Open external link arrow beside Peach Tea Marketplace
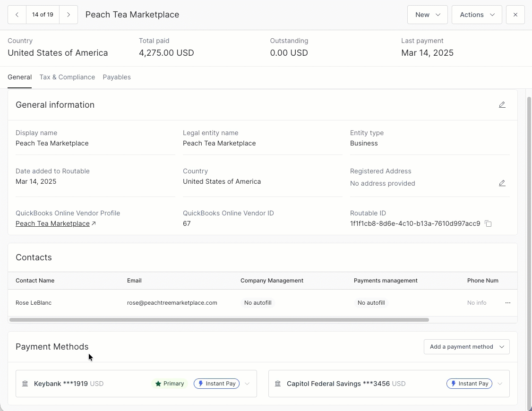 (x=94, y=223)
